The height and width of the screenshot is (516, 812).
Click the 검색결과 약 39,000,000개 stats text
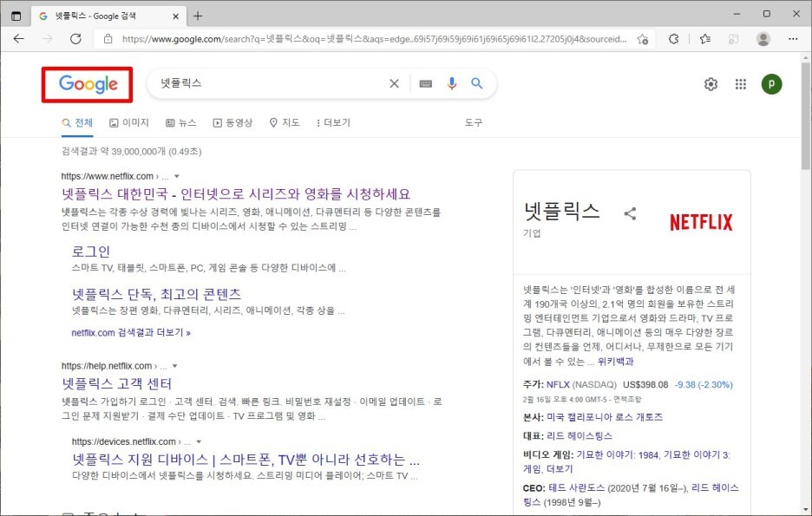coord(132,152)
